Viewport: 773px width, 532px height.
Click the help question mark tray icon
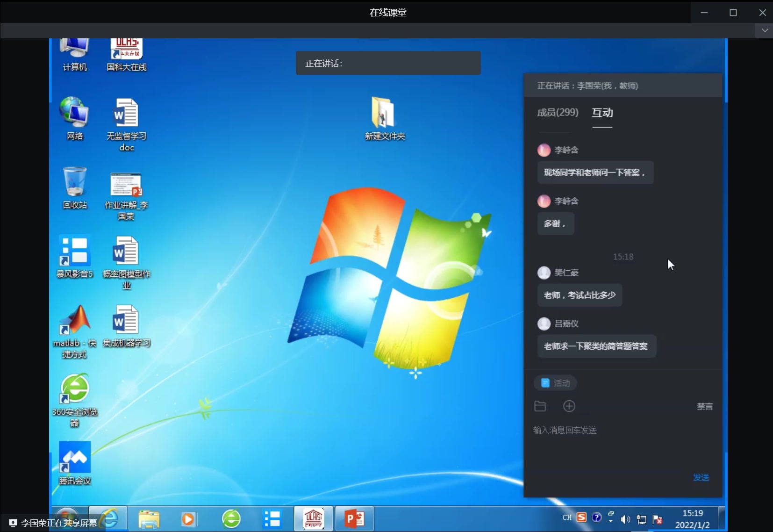(x=596, y=518)
